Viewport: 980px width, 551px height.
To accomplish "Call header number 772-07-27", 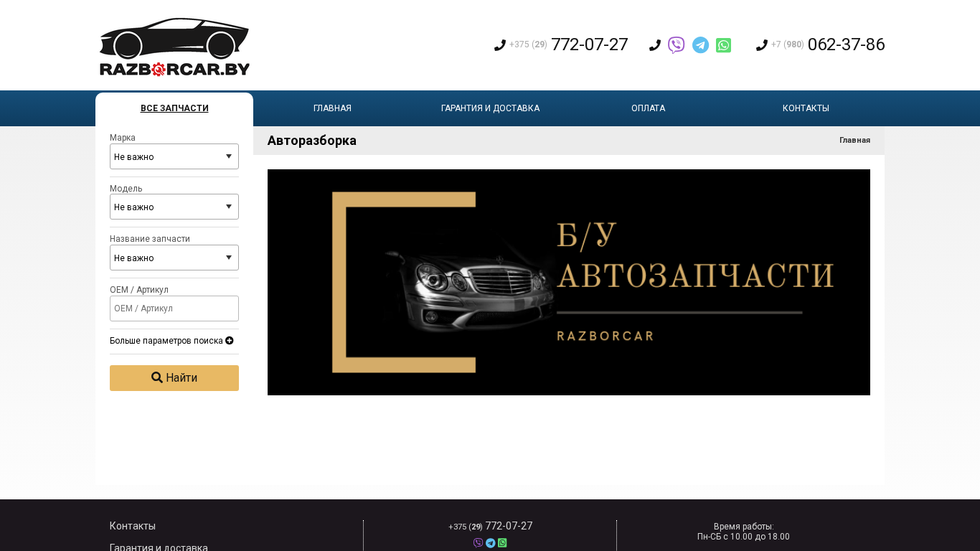I will 590,44.
